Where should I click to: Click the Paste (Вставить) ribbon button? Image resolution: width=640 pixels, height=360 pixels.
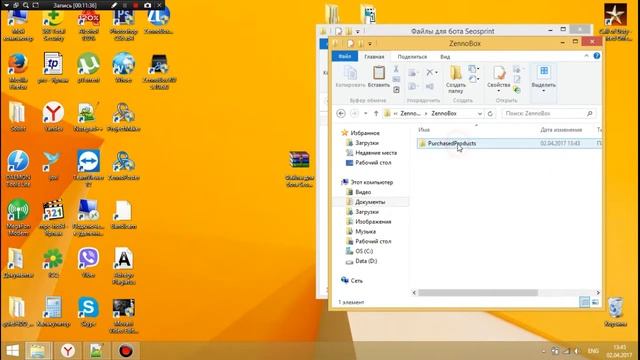point(378,76)
